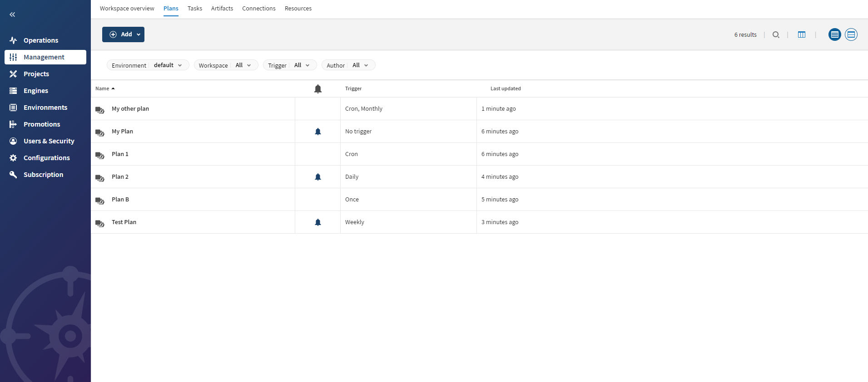Click the '6 results' count text
Viewport: 868px width, 382px height.
745,35
